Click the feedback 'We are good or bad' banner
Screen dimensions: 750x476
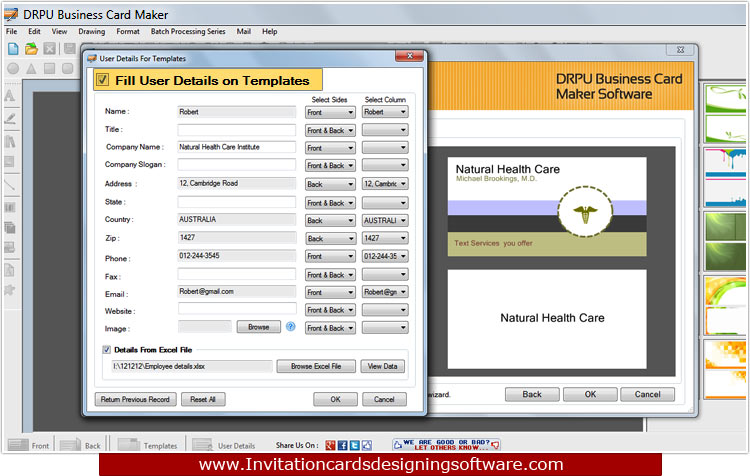pos(446,445)
